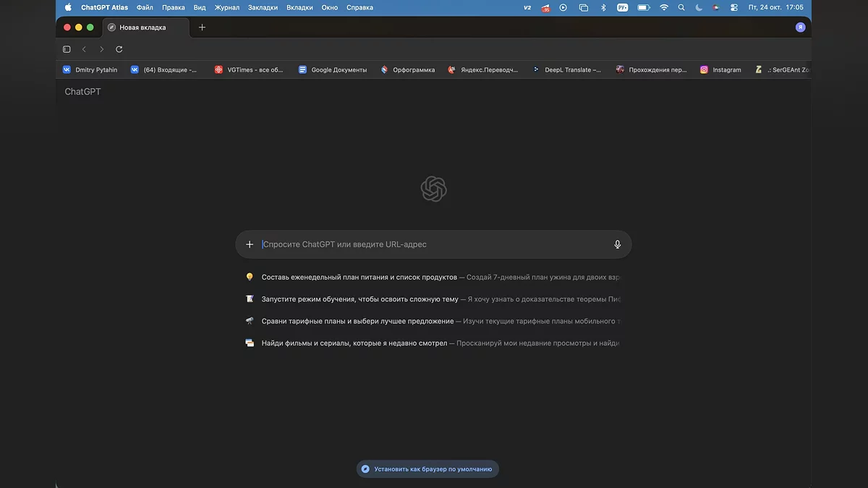Viewport: 868px width, 488px height.
Task: Click the play-circle menu bar icon
Action: click(563, 7)
